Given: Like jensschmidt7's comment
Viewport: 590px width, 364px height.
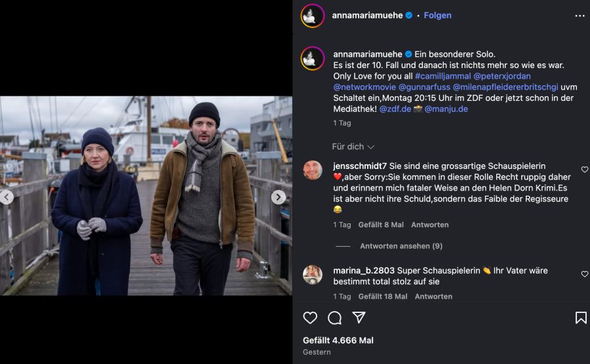Looking at the screenshot, I should tap(585, 170).
